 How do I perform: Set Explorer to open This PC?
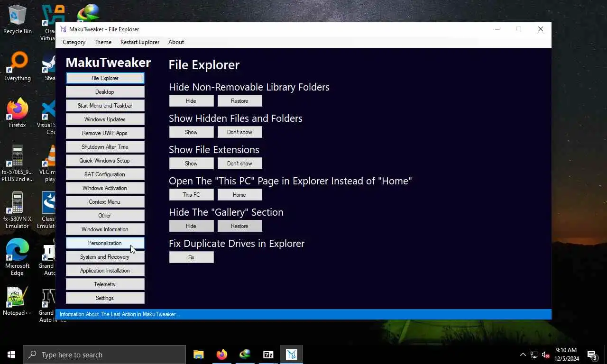(x=191, y=195)
